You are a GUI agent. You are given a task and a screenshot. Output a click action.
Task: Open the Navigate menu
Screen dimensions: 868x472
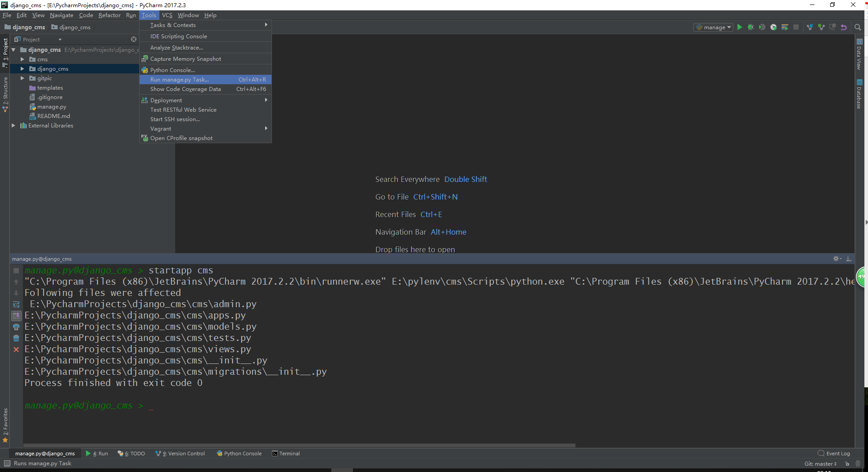(61, 15)
